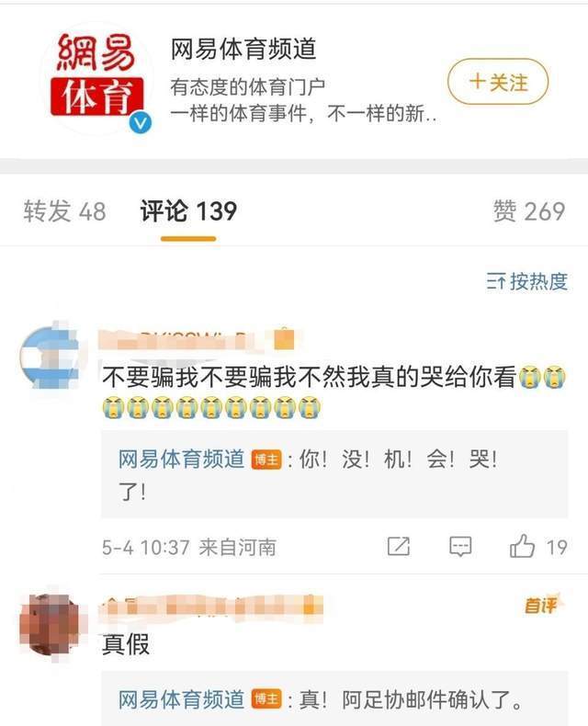Open first commenter's blue striped avatar
This screenshot has height=726, width=588.
point(50,357)
